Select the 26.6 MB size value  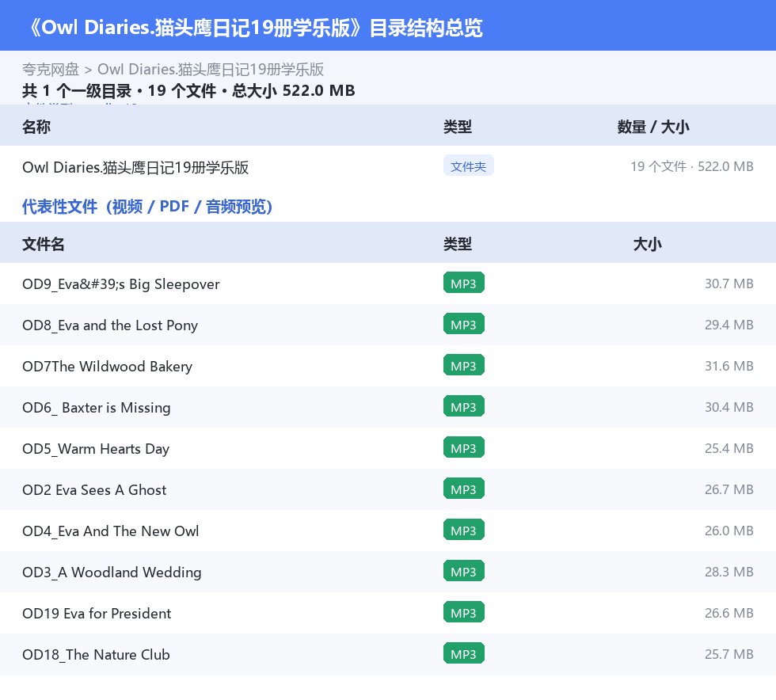729,612
